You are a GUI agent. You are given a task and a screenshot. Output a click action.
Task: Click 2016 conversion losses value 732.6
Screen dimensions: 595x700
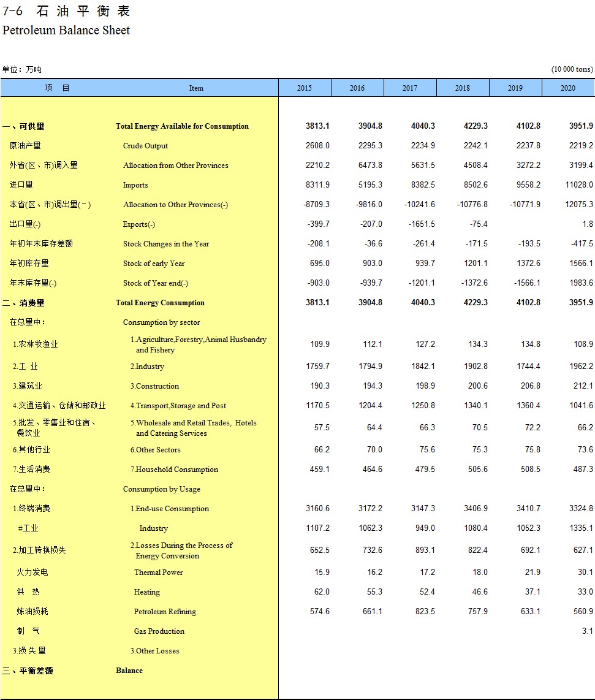373,550
